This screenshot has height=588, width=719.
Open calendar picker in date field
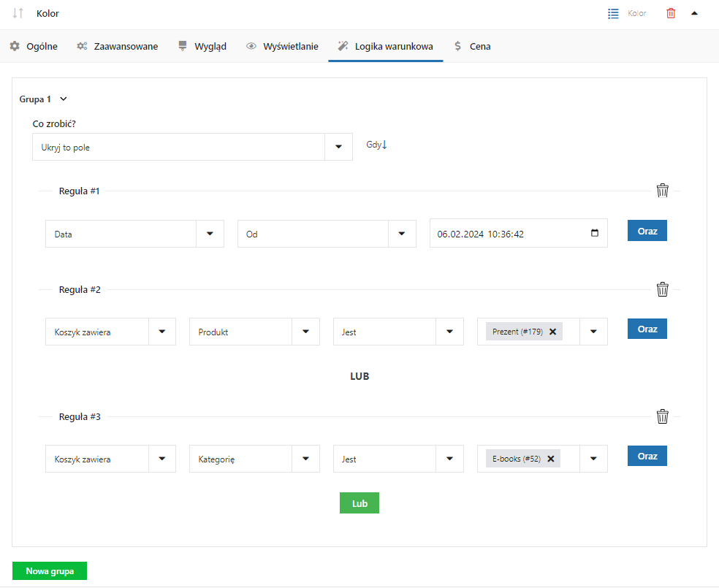pos(594,234)
